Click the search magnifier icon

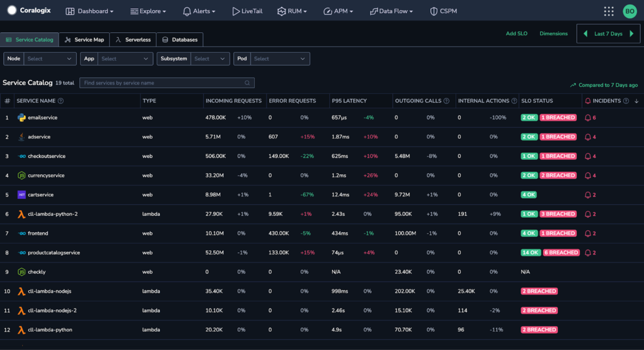click(247, 83)
